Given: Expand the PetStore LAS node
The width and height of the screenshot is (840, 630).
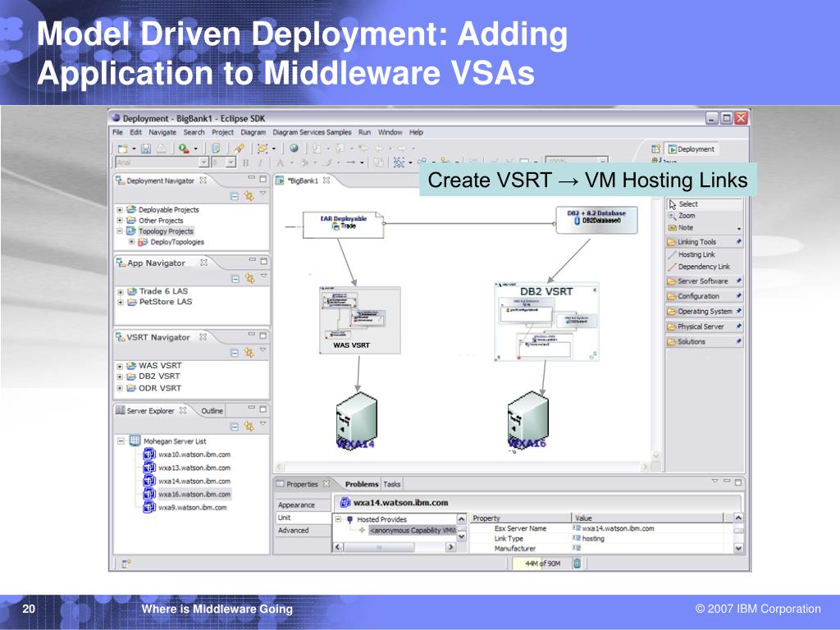Looking at the screenshot, I should [x=121, y=302].
